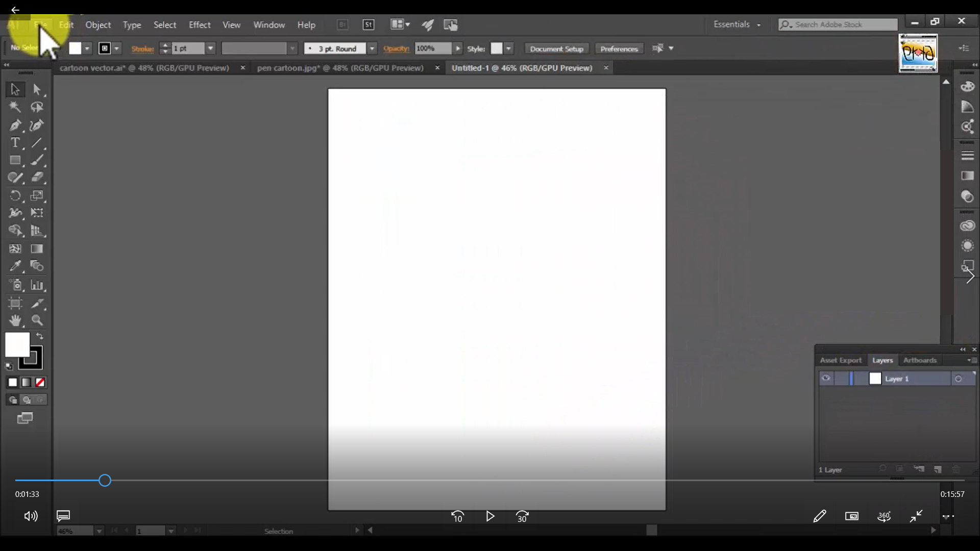Select the Paintbrush tool
The width and height of the screenshot is (980, 551).
coord(37,160)
